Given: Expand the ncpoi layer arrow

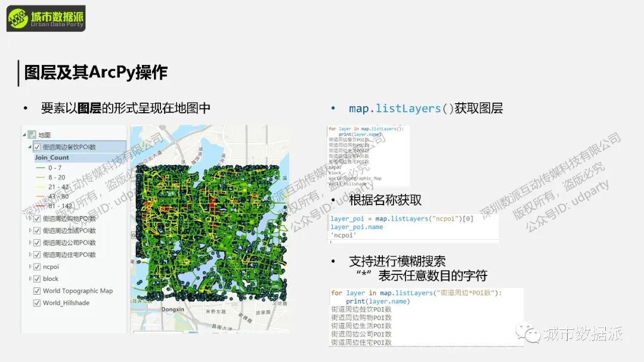Looking at the screenshot, I should tap(30, 267).
